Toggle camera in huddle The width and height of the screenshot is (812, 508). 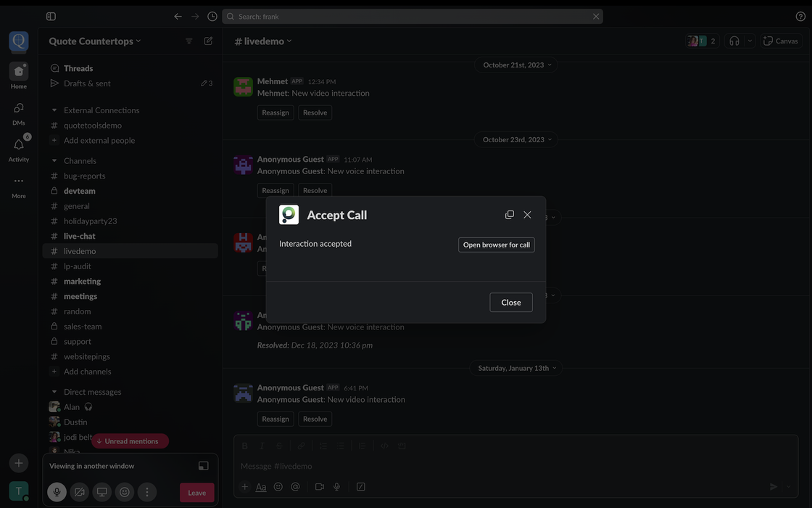coord(79,492)
